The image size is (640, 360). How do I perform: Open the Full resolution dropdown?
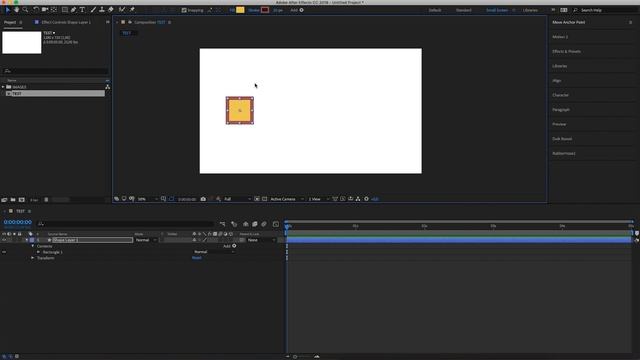[237, 199]
